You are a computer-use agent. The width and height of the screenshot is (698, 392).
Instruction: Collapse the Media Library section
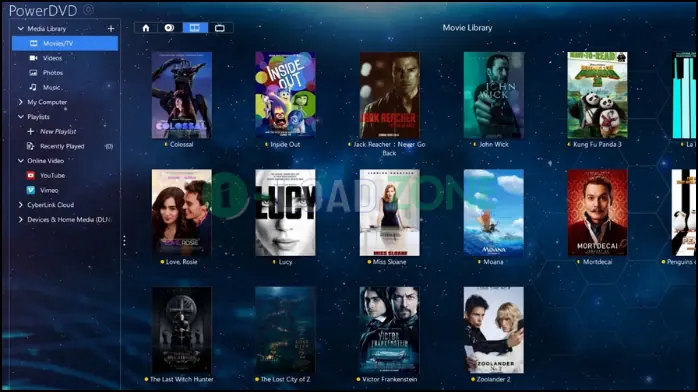(20, 28)
